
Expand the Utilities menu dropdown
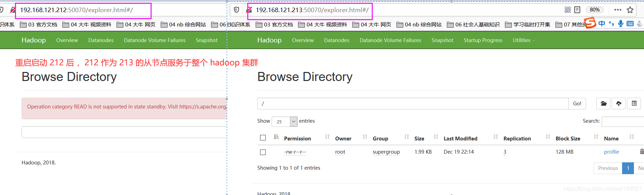[524, 40]
